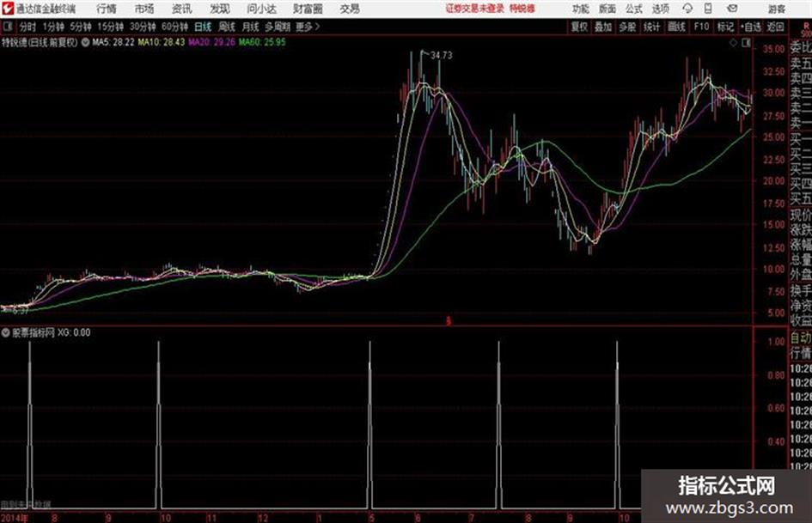The image size is (812, 523).
Task: Expand the indicator settings arrow beside MA5
Action: (85, 42)
